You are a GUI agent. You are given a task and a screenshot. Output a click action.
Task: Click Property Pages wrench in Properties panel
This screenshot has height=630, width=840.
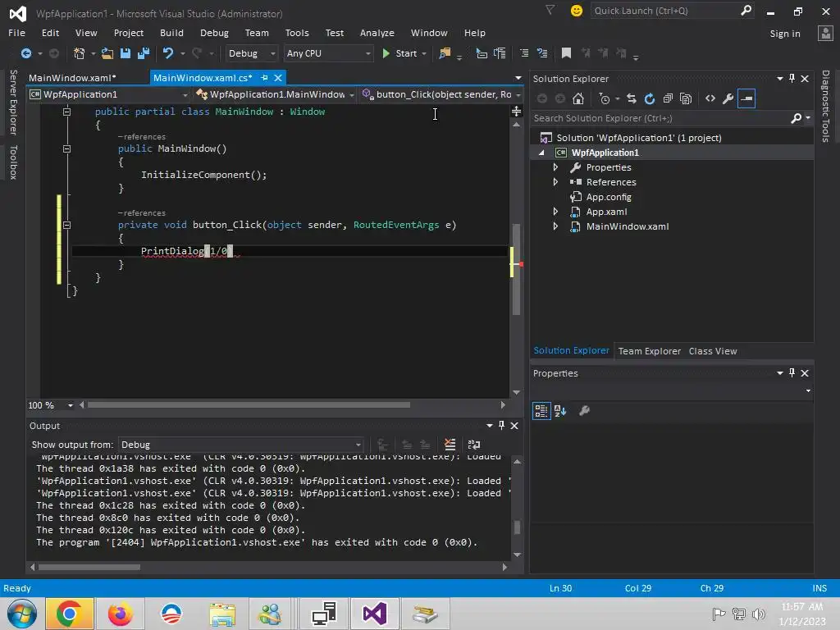click(x=584, y=411)
